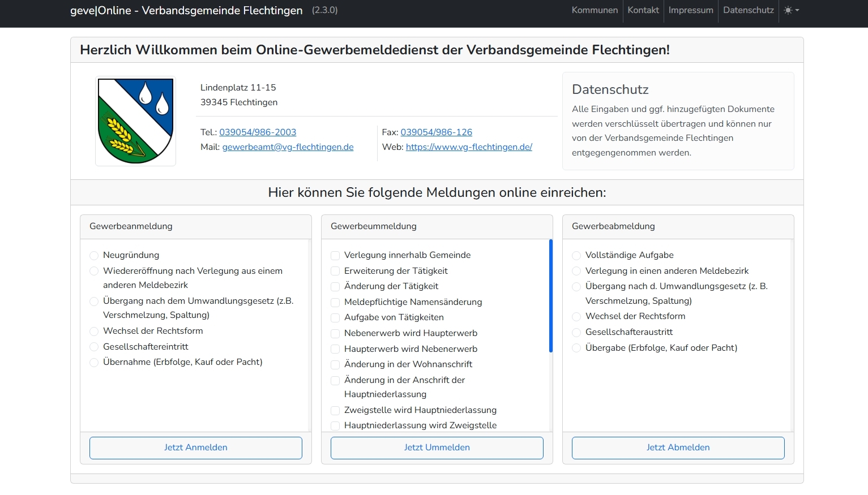Click the telephone number 039054/986-2003
Image resolution: width=868 pixels, height=495 pixels.
pyautogui.click(x=258, y=132)
